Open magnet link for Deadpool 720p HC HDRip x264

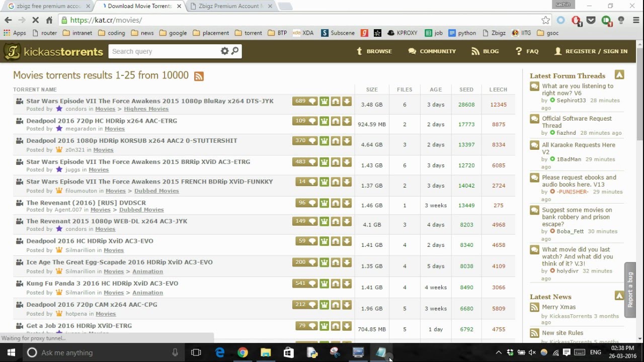point(336,121)
